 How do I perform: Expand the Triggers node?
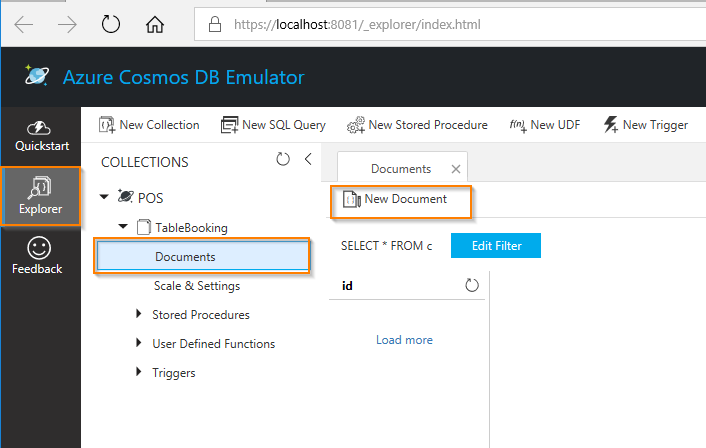tap(139, 372)
